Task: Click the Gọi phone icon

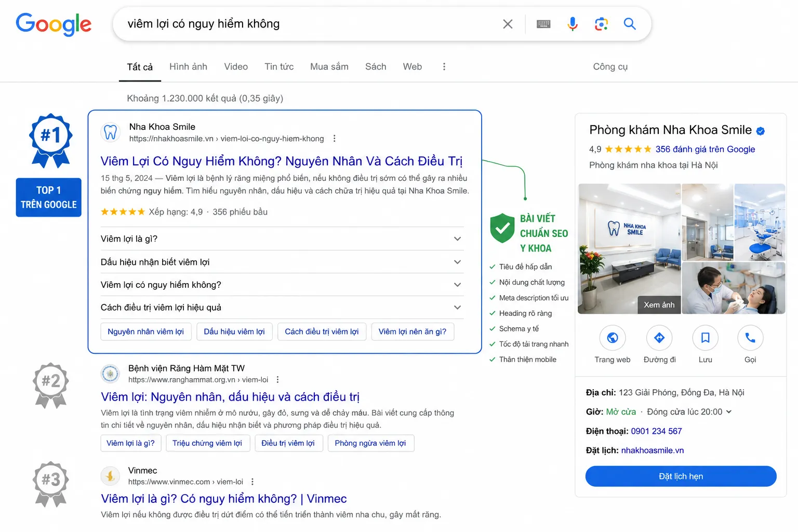Action: point(750,338)
